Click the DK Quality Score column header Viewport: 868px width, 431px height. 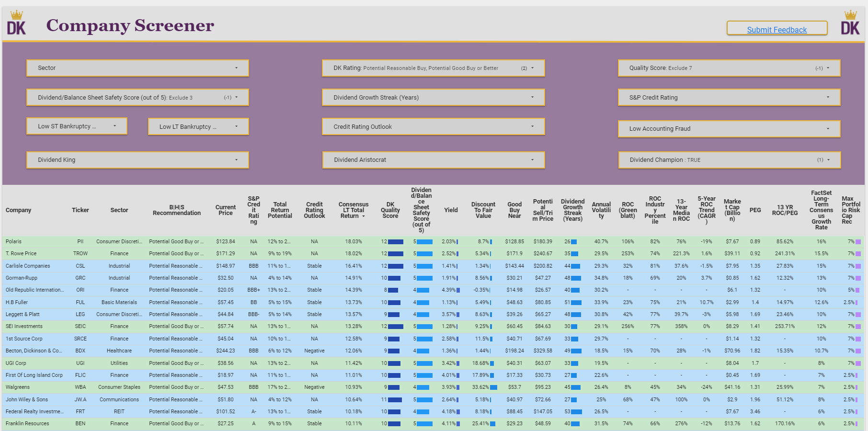pyautogui.click(x=390, y=210)
